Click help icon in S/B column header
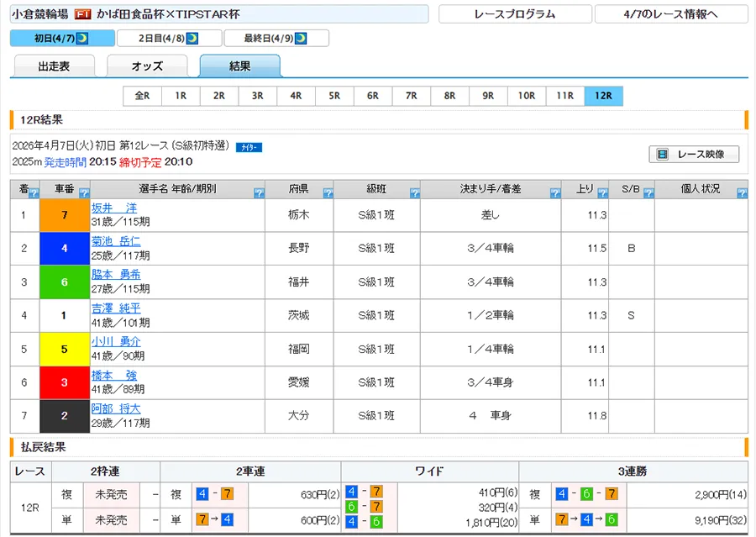Image resolution: width=756 pixels, height=537 pixels. click(x=648, y=193)
